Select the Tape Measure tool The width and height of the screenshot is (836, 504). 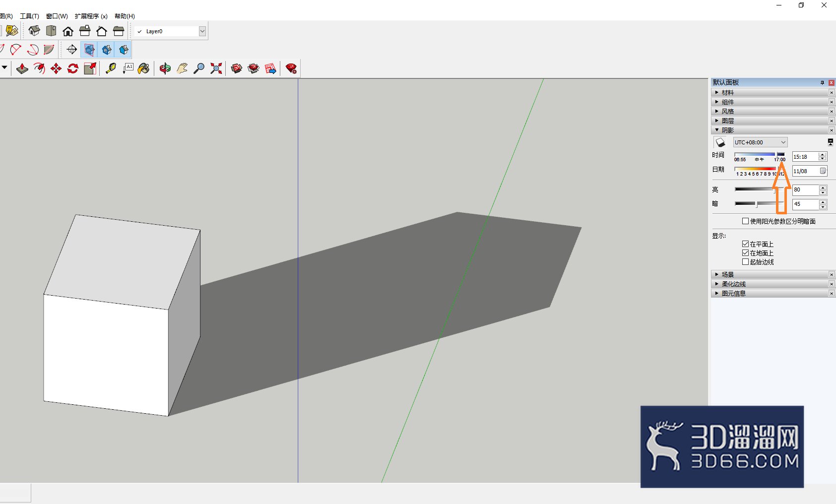pos(111,68)
